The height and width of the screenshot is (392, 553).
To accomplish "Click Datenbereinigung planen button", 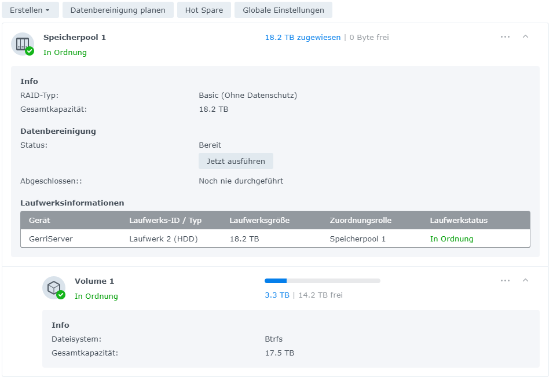I will (x=118, y=10).
